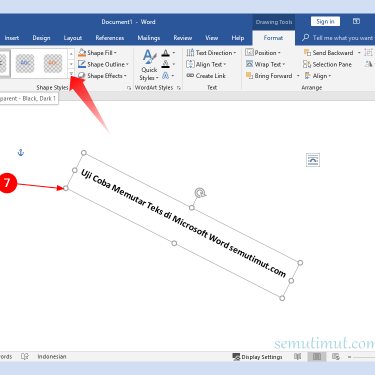Open the Shape Styles dialog launcher
The width and height of the screenshot is (375, 375).
[x=129, y=88]
